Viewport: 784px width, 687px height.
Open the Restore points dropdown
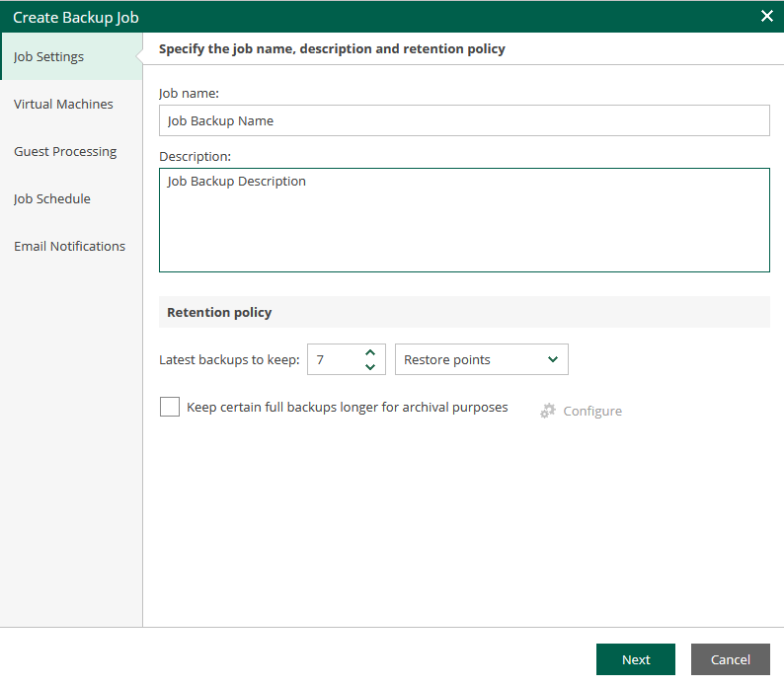481,360
